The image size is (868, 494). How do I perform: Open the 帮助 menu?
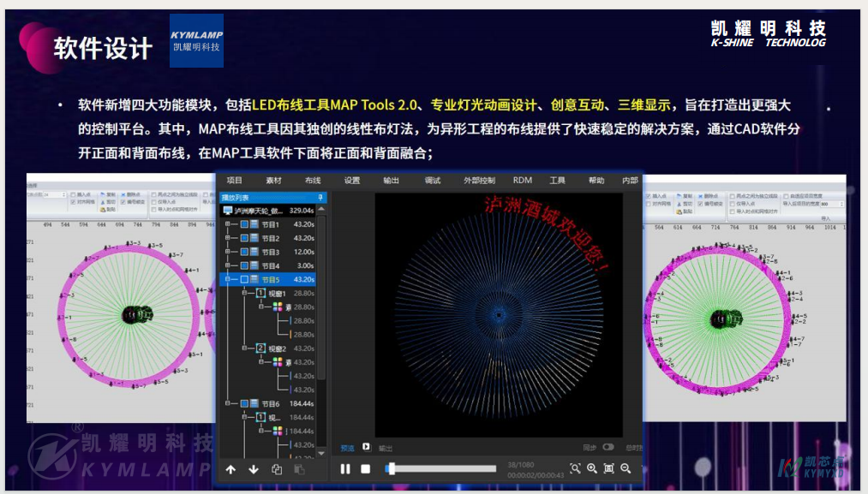(596, 181)
